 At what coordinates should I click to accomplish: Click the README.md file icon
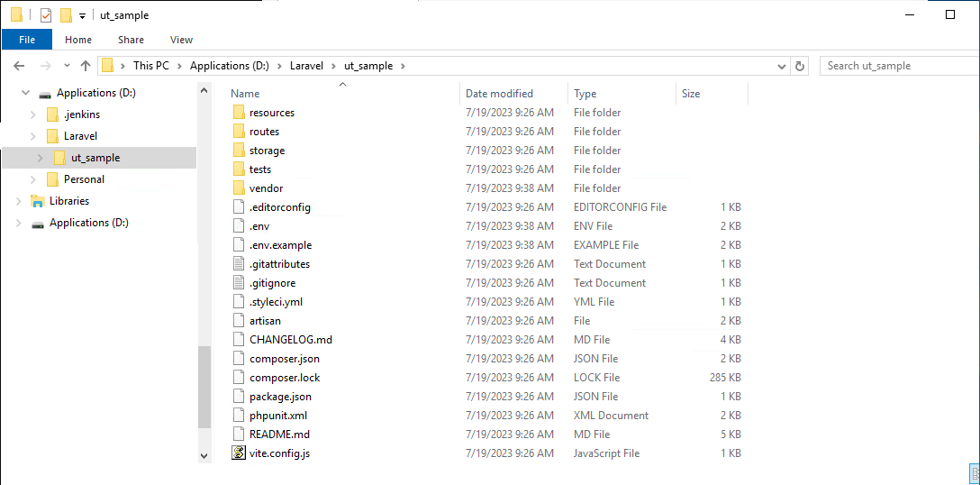[238, 434]
